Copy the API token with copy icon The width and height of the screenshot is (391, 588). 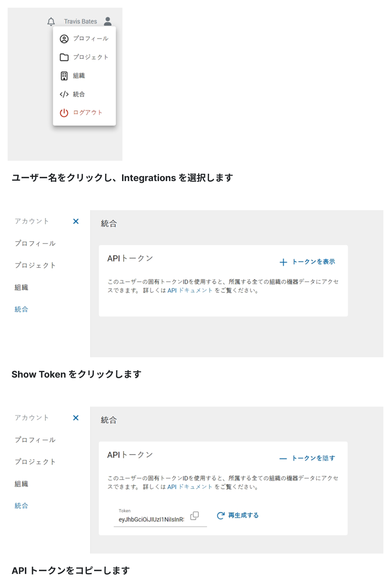[x=194, y=516]
